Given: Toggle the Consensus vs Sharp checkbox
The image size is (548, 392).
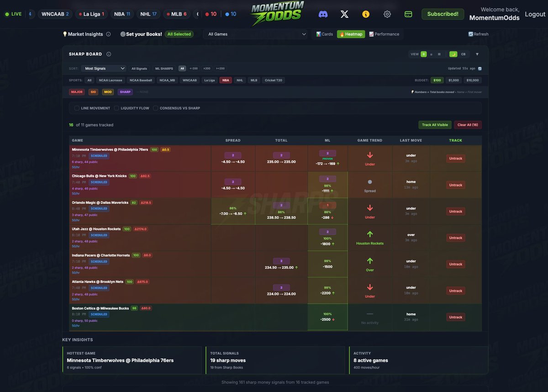Looking at the screenshot, I should point(156,108).
